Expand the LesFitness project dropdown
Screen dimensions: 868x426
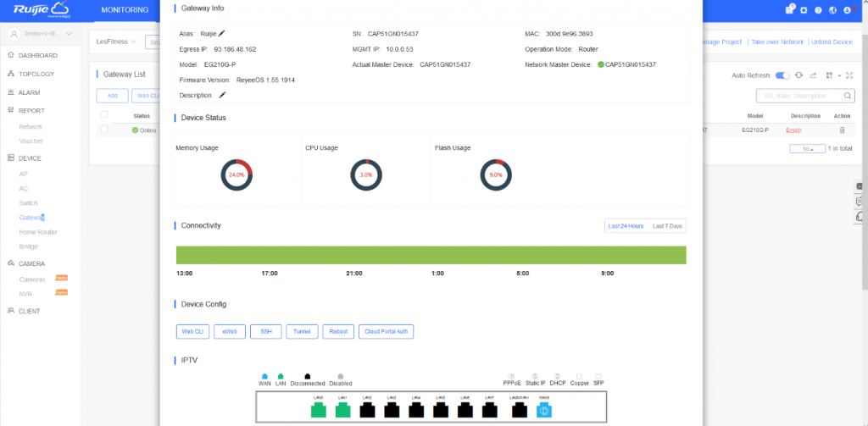pos(116,41)
